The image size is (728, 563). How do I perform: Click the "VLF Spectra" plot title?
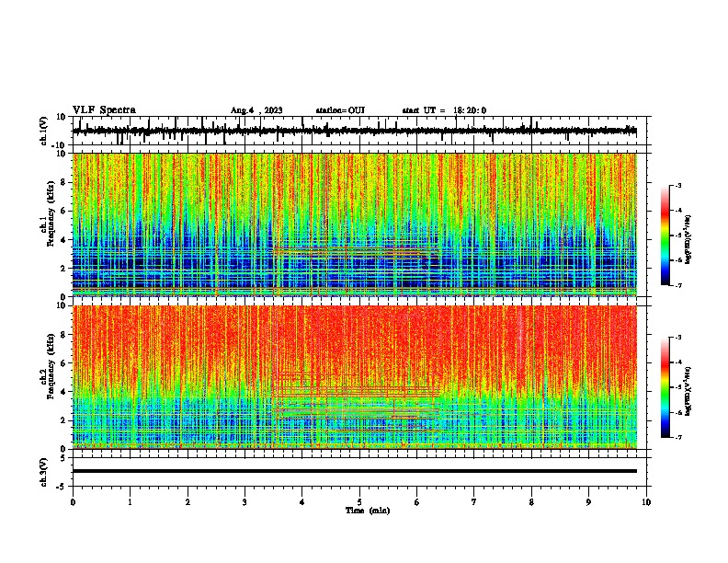pos(104,110)
